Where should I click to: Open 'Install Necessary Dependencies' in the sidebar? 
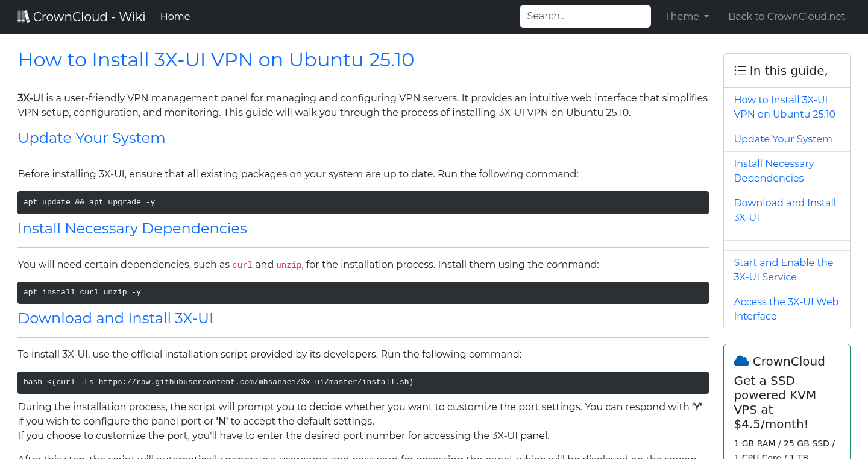pyautogui.click(x=773, y=171)
